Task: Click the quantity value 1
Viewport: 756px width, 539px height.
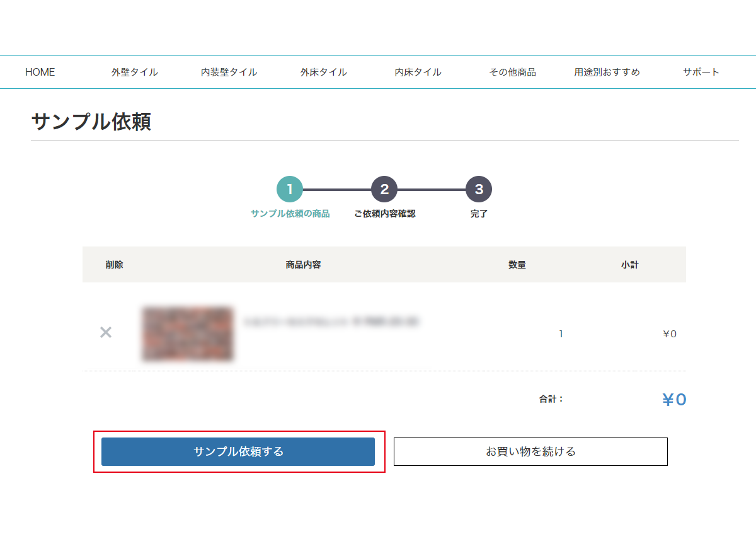Action: (x=561, y=334)
